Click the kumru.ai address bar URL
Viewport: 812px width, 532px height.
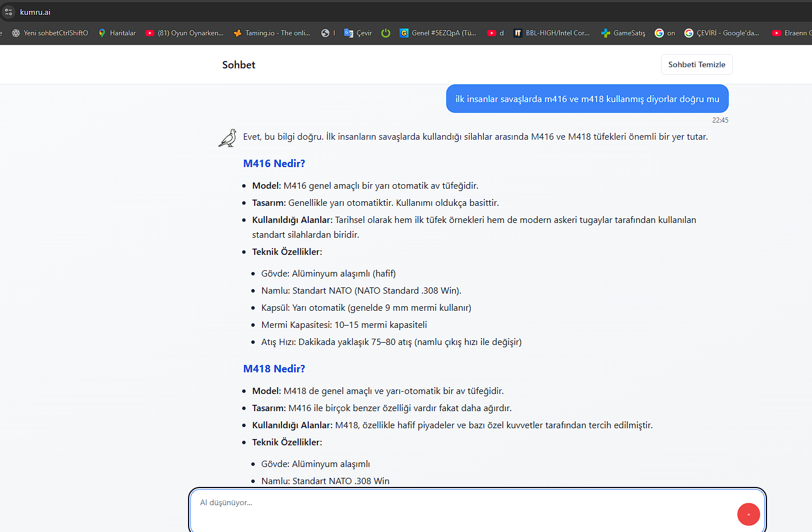35,12
